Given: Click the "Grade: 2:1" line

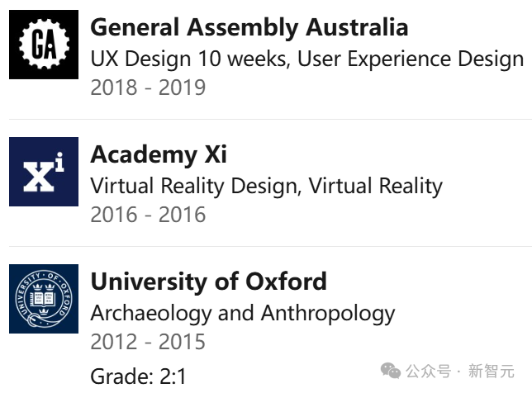Looking at the screenshot, I should pyautogui.click(x=139, y=376).
